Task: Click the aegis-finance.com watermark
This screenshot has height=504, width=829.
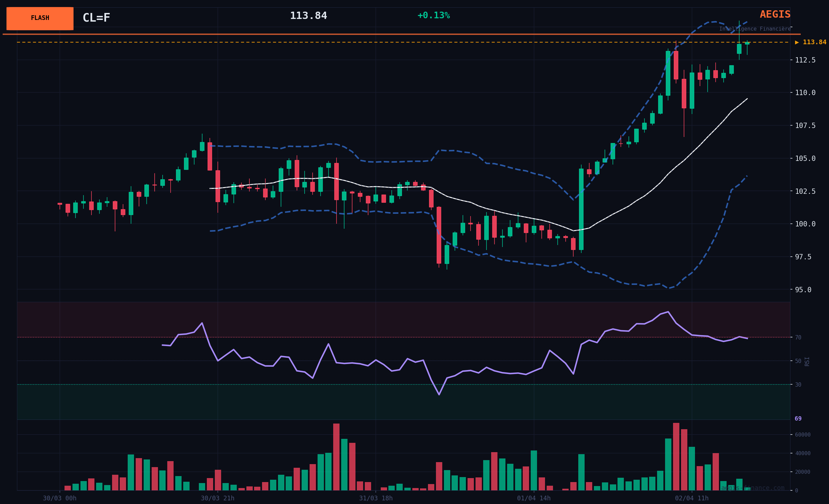Action: [752, 488]
